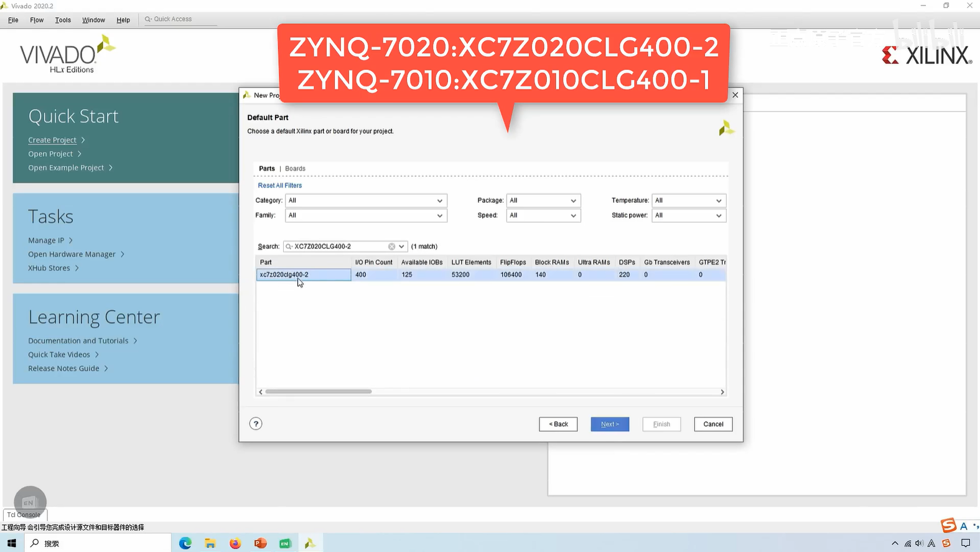The height and width of the screenshot is (552, 980).
Task: Open the Window menu
Action: 93,20
